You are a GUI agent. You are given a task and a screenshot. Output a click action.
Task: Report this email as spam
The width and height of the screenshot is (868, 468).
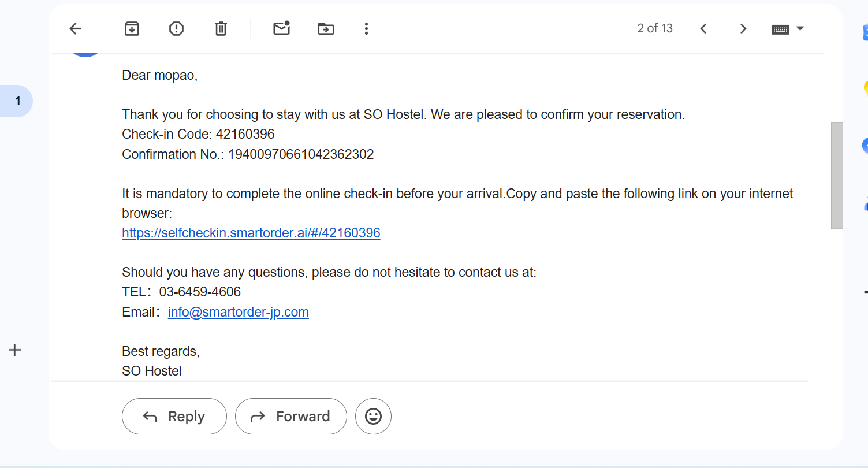tap(176, 28)
